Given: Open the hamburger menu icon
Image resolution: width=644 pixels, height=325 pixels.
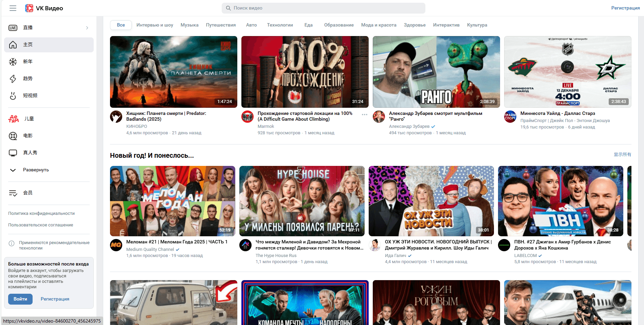Looking at the screenshot, I should click(x=13, y=8).
